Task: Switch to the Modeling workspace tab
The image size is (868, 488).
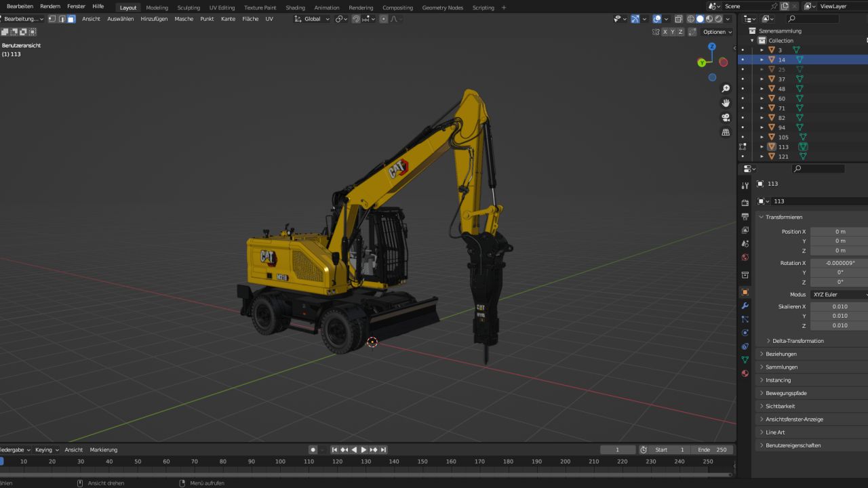Action: pyautogui.click(x=157, y=7)
